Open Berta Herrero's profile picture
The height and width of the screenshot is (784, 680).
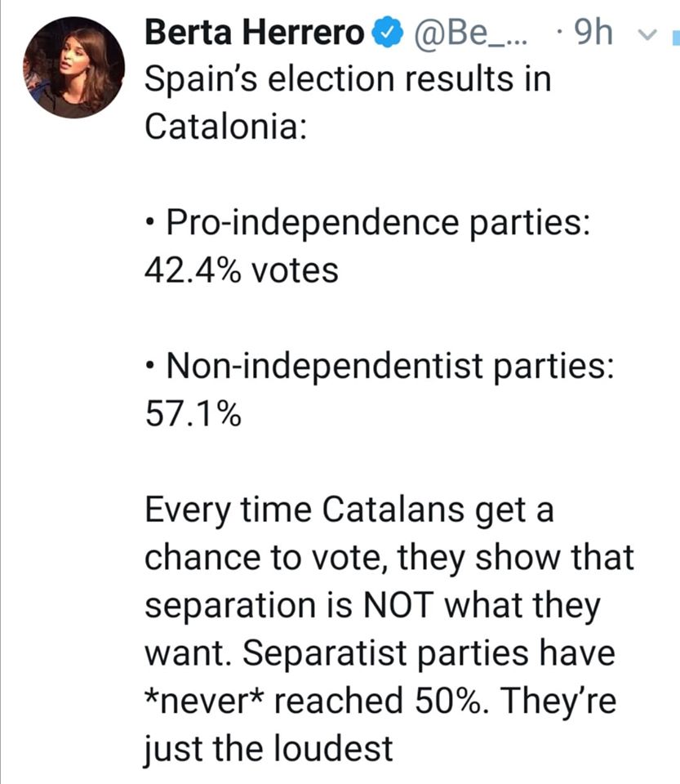click(74, 68)
